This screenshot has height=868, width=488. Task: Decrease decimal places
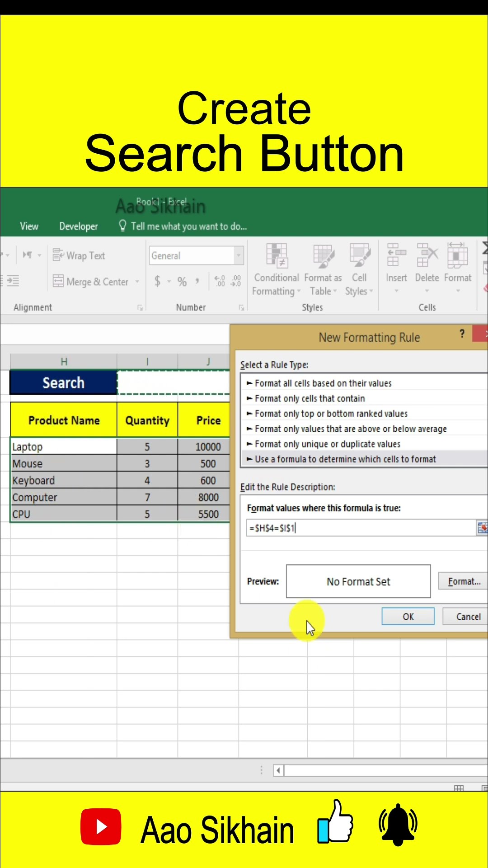pos(236,281)
